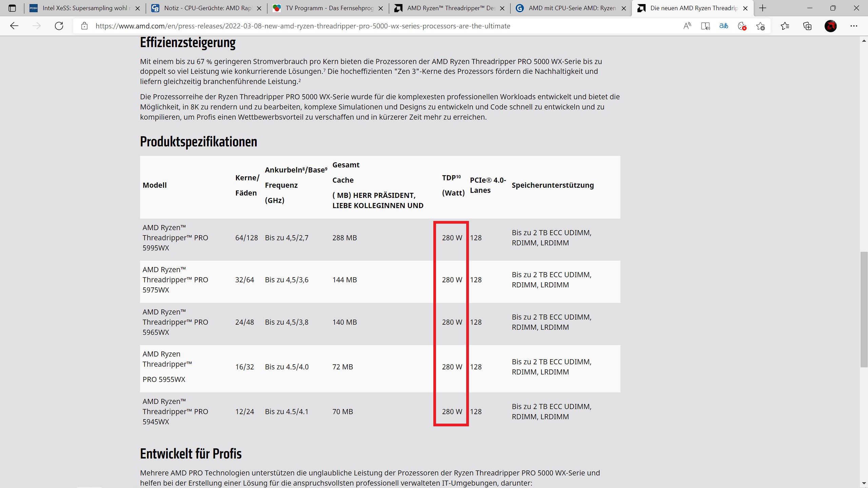Switch to the TV Programm tab
Viewport: 868px width, 488px height.
click(329, 8)
